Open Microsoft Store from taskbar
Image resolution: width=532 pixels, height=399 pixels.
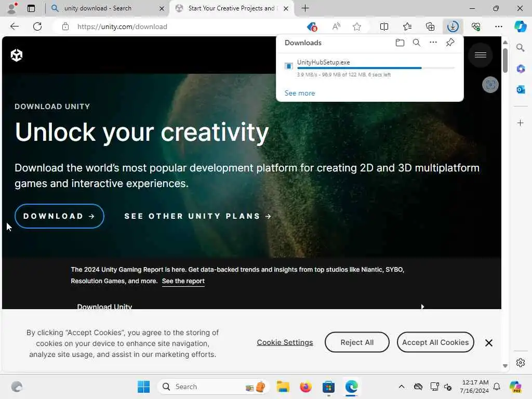[328, 387]
